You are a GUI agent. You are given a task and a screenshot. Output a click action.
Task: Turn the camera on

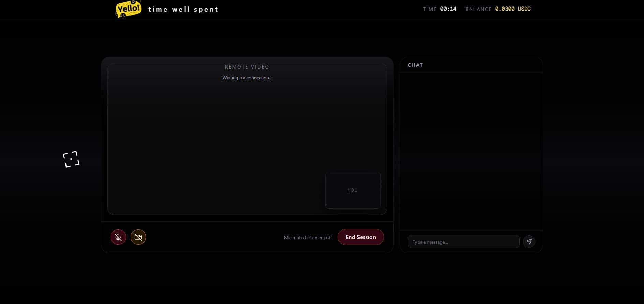point(138,237)
